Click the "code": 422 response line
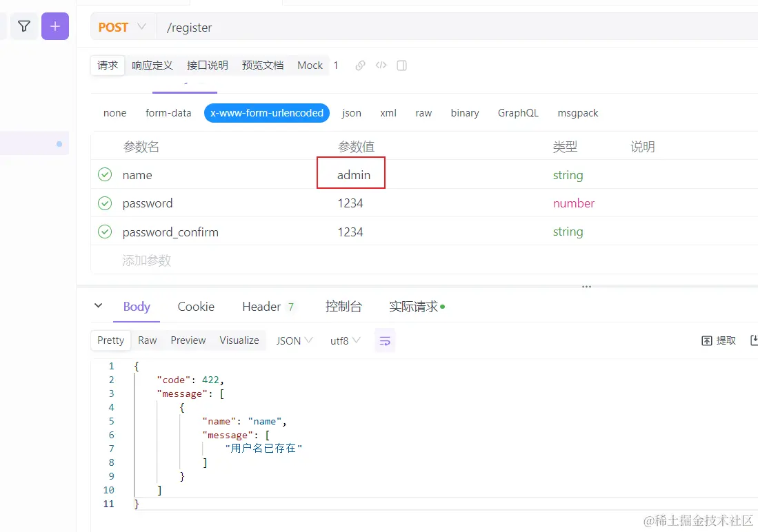This screenshot has height=532, width=758. [190, 380]
